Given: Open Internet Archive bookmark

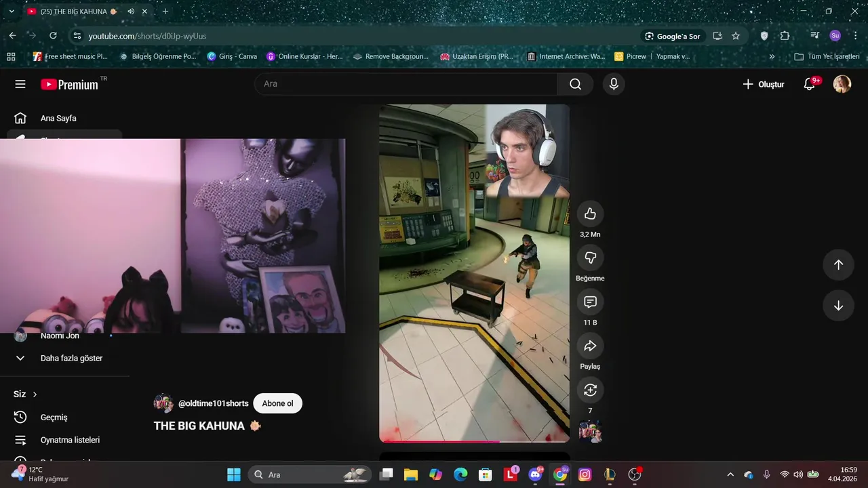Looking at the screenshot, I should point(566,56).
